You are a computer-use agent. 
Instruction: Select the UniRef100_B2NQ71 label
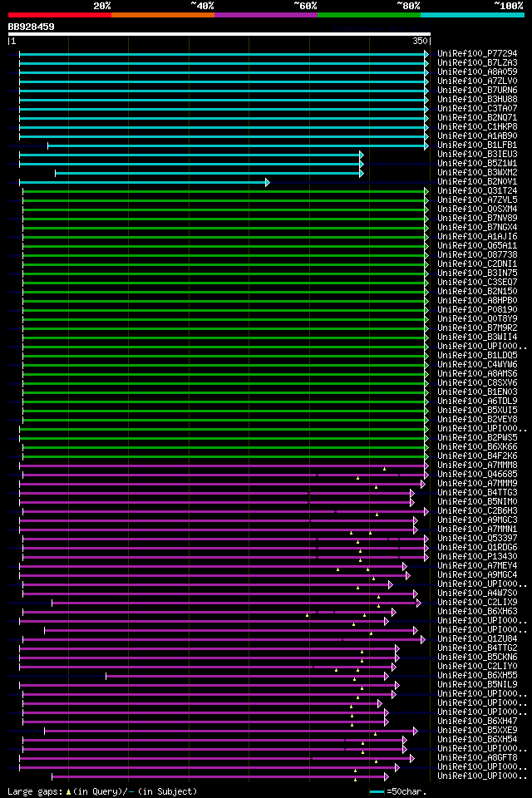pyautogui.click(x=477, y=117)
